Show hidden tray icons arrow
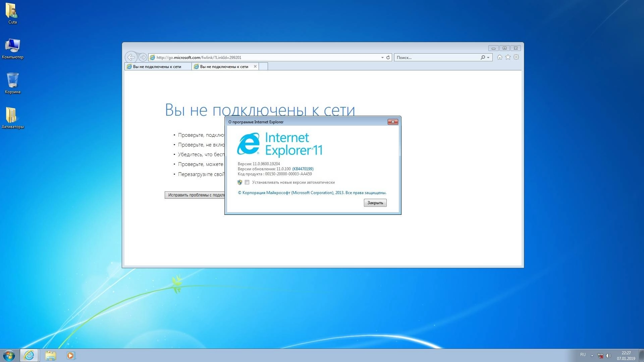This screenshot has height=362, width=644. coord(592,356)
